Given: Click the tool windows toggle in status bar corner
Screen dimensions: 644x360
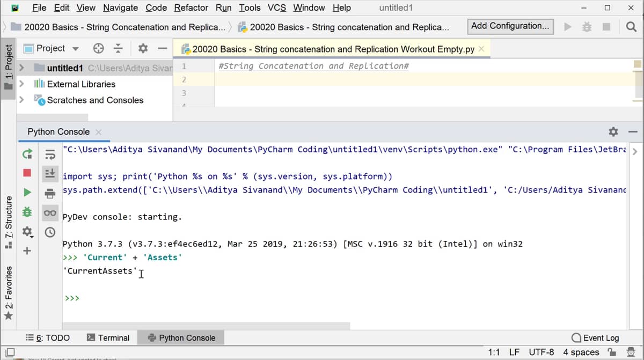Looking at the screenshot, I should click(9, 352).
